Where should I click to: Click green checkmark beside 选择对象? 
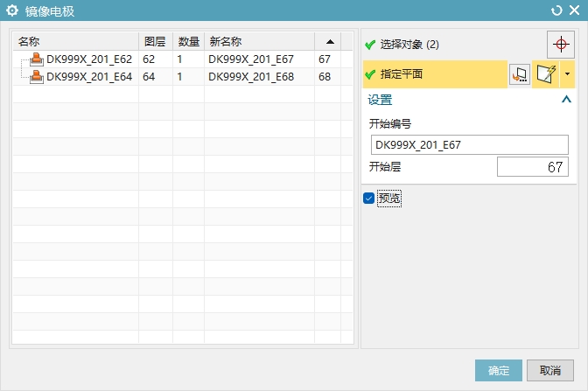pos(370,45)
